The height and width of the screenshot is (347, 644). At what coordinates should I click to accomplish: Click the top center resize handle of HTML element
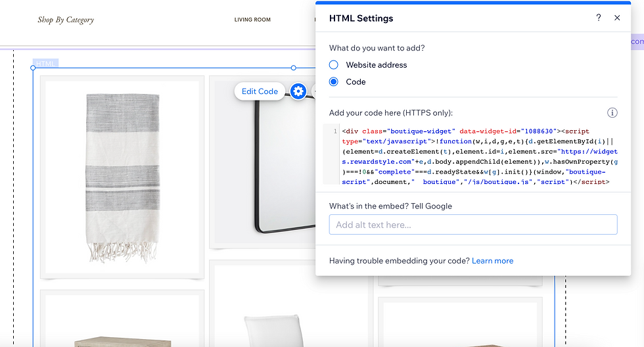293,68
